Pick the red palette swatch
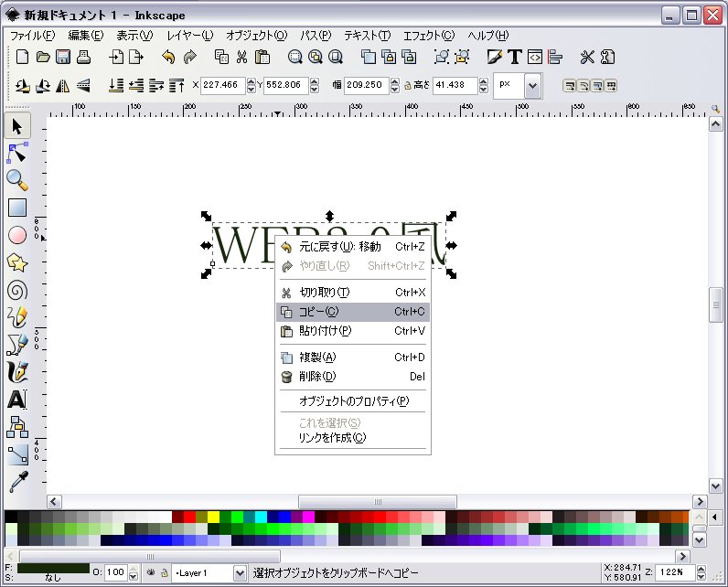The height and width of the screenshot is (587, 728). [x=189, y=517]
